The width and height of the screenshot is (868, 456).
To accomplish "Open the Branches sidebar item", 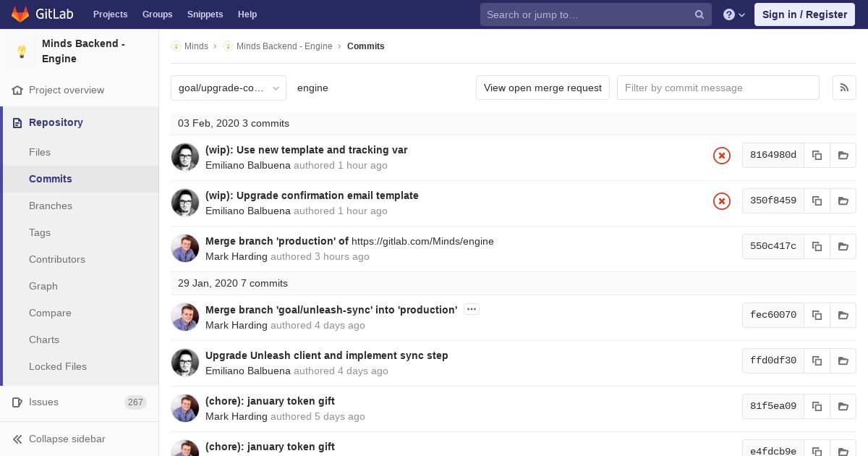I will click(51, 206).
